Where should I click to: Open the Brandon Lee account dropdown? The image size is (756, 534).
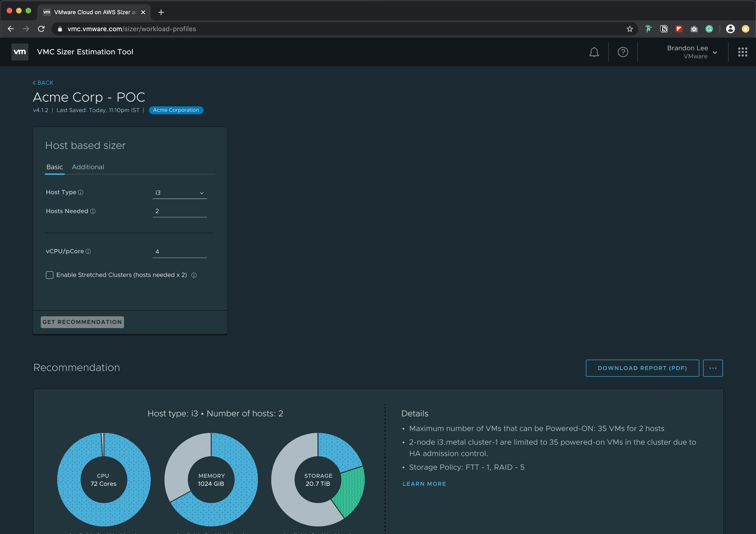click(x=692, y=52)
